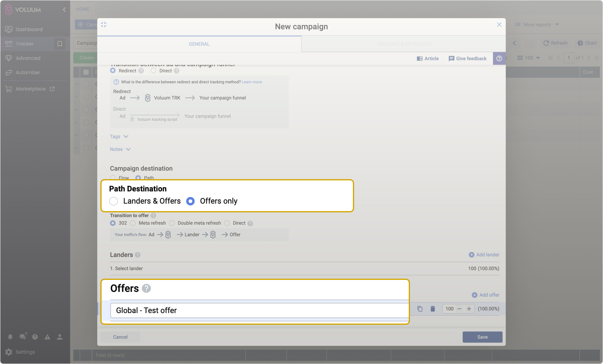
Task: Expand the Tags section
Action: (119, 136)
